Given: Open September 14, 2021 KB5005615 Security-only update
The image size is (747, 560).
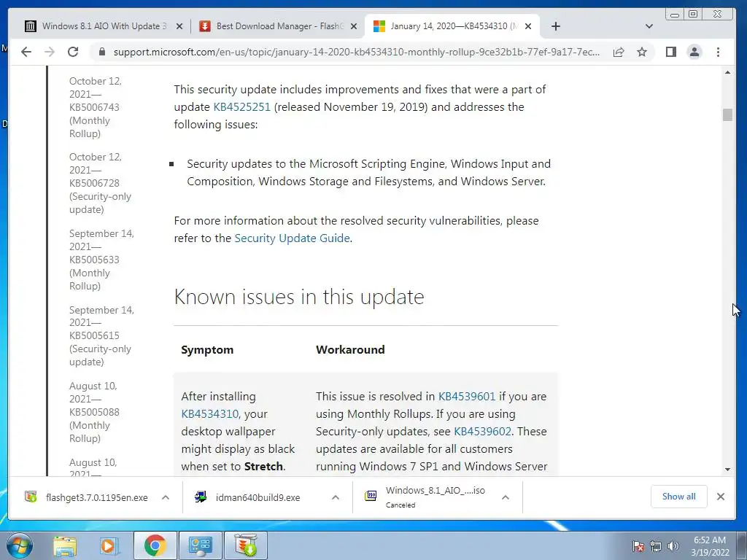Looking at the screenshot, I should (101, 335).
